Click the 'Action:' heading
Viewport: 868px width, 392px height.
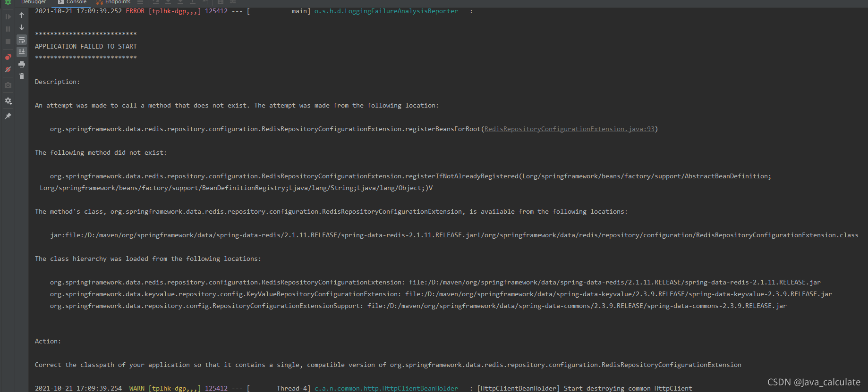click(48, 341)
